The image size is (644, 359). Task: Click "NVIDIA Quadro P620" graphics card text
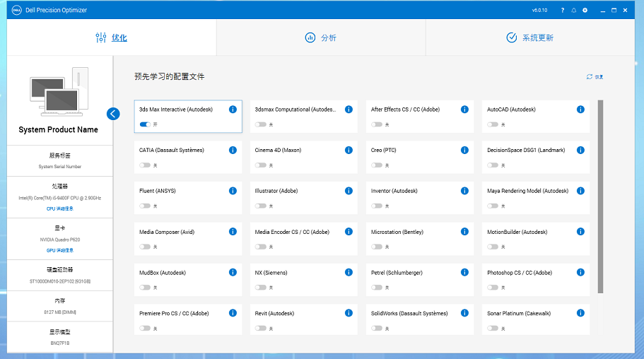point(60,240)
